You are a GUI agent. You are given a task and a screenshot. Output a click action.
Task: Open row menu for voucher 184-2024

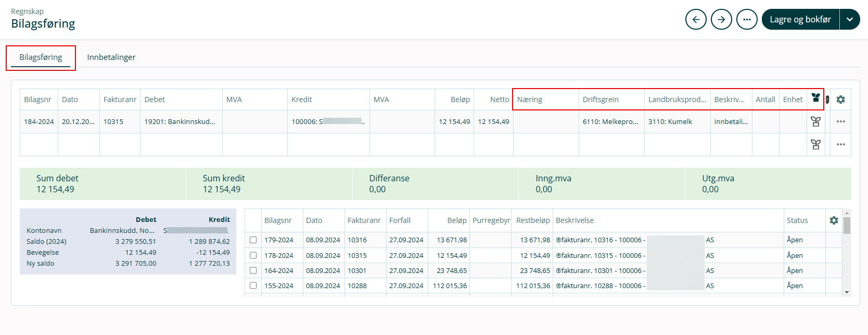pyautogui.click(x=840, y=121)
